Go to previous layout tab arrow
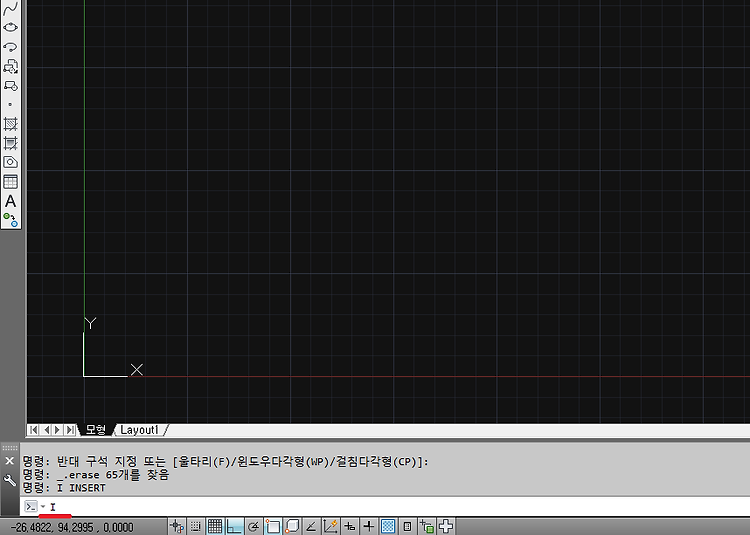The height and width of the screenshot is (535, 750). pyautogui.click(x=46, y=430)
